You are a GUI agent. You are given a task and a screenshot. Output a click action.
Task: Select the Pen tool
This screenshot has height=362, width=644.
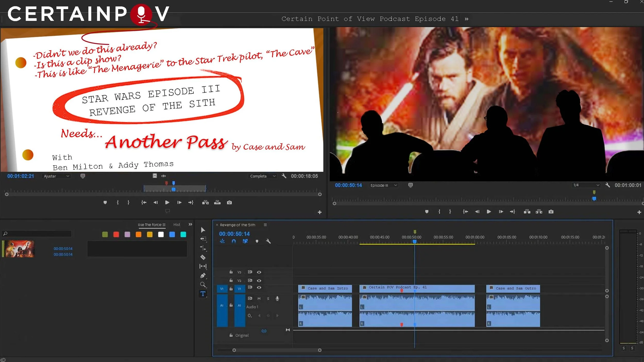pos(203,275)
